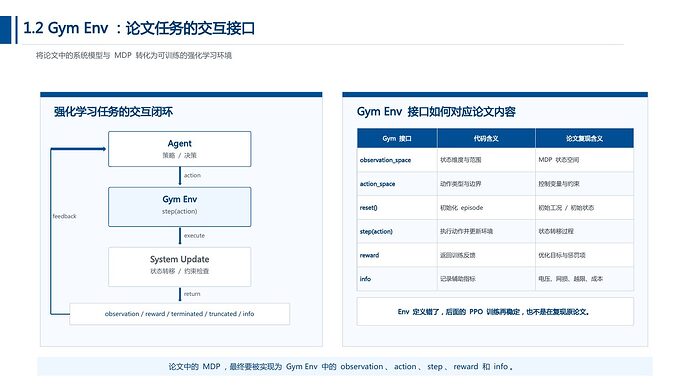This screenshot has width=690, height=388.
Task: Click the 'MDP 状态空间' cell
Action: (584, 160)
